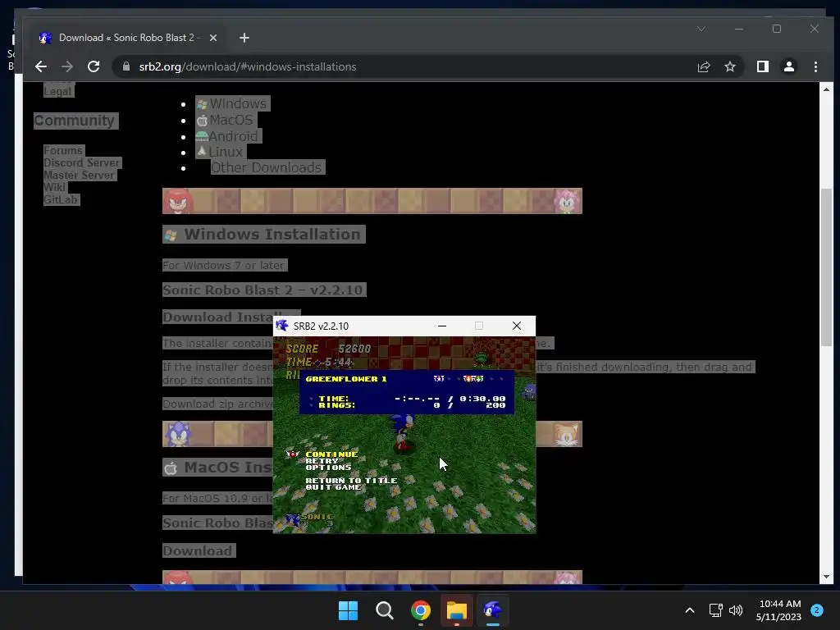Minimize the SRB2 v2.2.10 game window
This screenshot has width=840, height=630.
tap(442, 326)
